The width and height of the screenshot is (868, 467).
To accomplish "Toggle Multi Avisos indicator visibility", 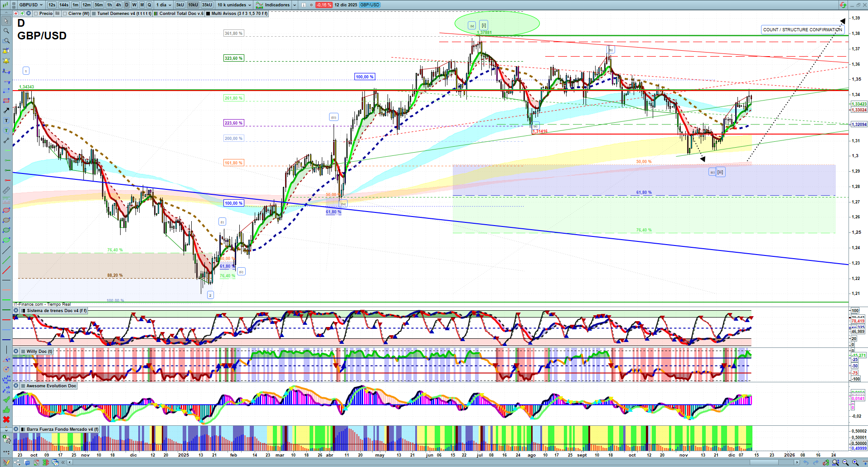I will coord(208,14).
